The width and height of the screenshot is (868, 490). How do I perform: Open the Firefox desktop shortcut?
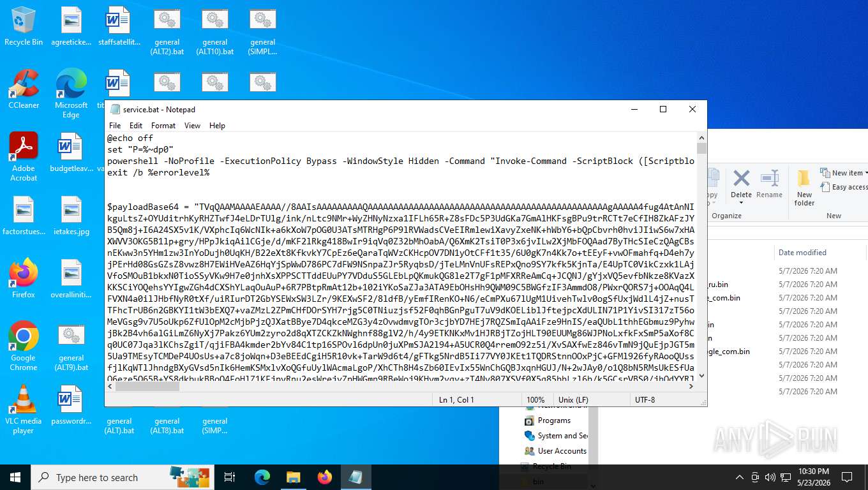pos(24,278)
